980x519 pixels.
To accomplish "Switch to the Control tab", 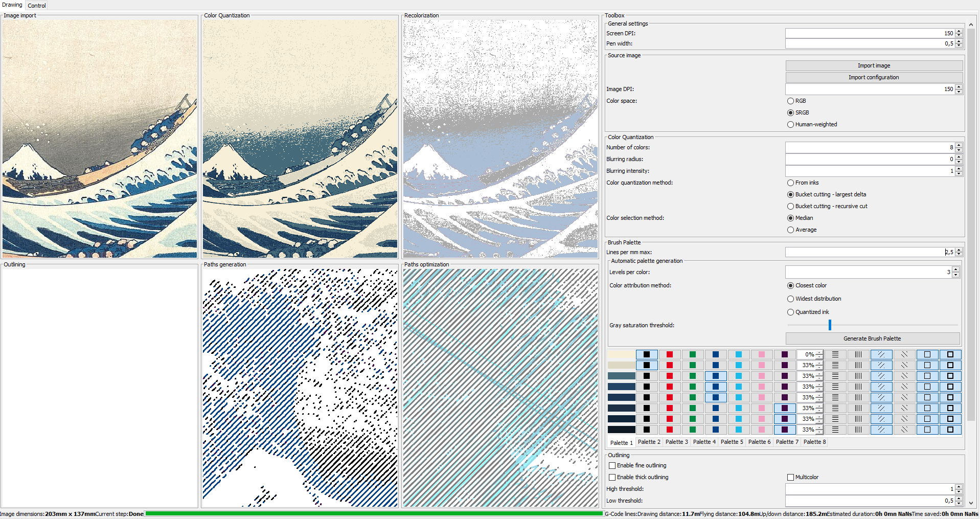I will pyautogui.click(x=36, y=5).
